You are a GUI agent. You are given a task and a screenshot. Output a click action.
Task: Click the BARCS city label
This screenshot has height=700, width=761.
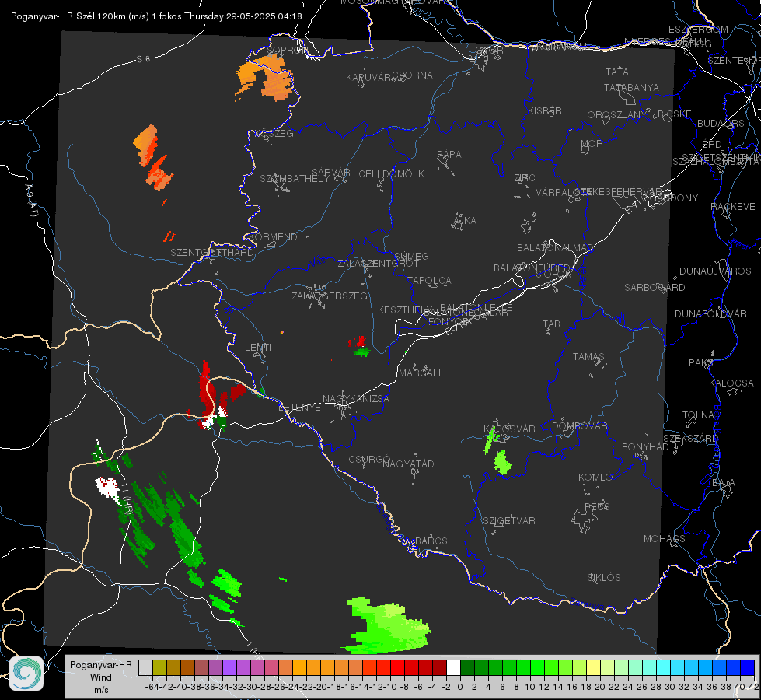(431, 541)
